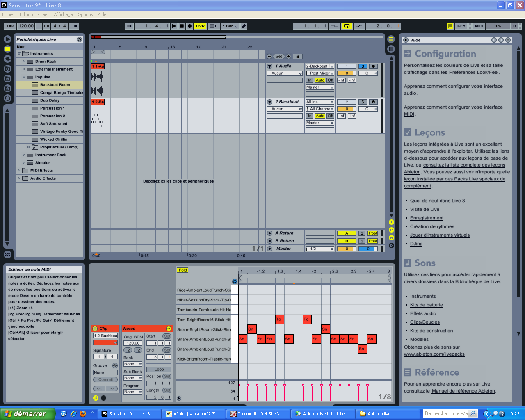Select the Arrangement view selector icon

pyautogui.click(x=391, y=39)
